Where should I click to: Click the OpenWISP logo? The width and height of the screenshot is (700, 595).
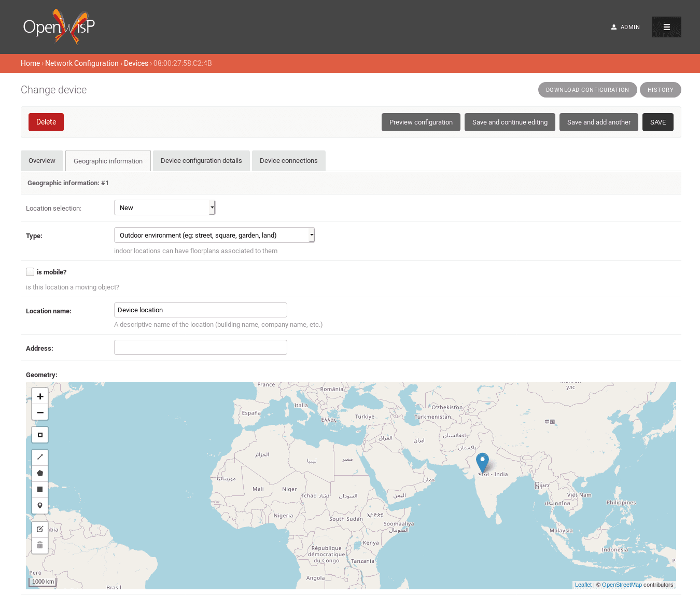(x=59, y=27)
